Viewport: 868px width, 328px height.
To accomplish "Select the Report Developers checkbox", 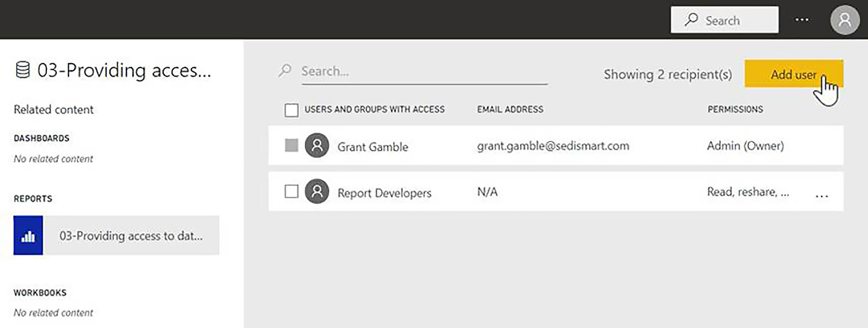I will [x=291, y=191].
